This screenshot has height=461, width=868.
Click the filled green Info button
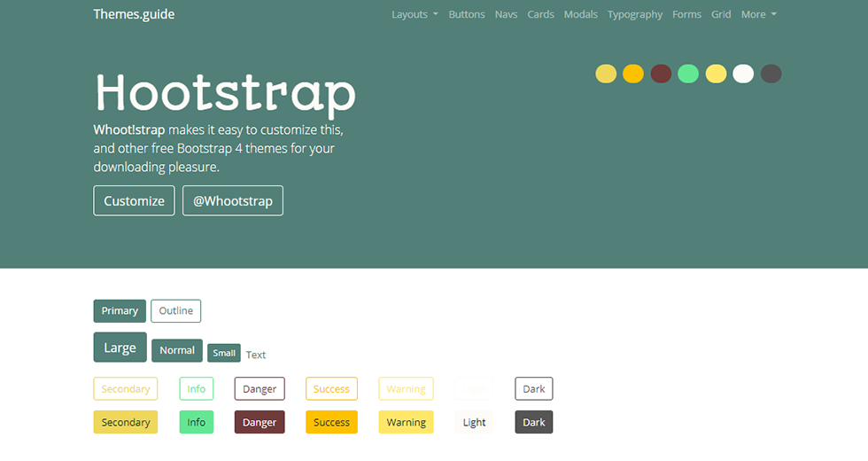pos(197,422)
